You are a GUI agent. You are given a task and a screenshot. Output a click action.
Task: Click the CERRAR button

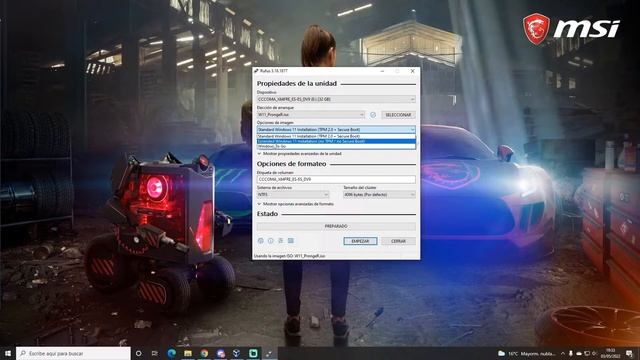[x=398, y=241]
